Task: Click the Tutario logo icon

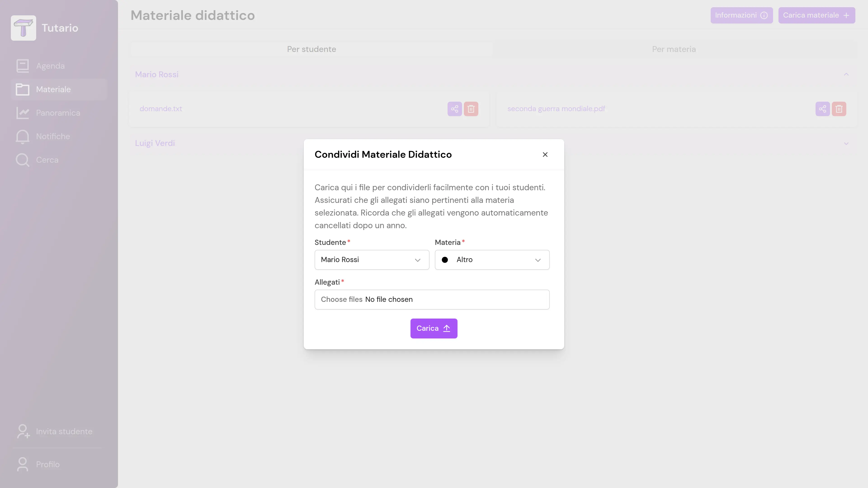Action: click(23, 28)
